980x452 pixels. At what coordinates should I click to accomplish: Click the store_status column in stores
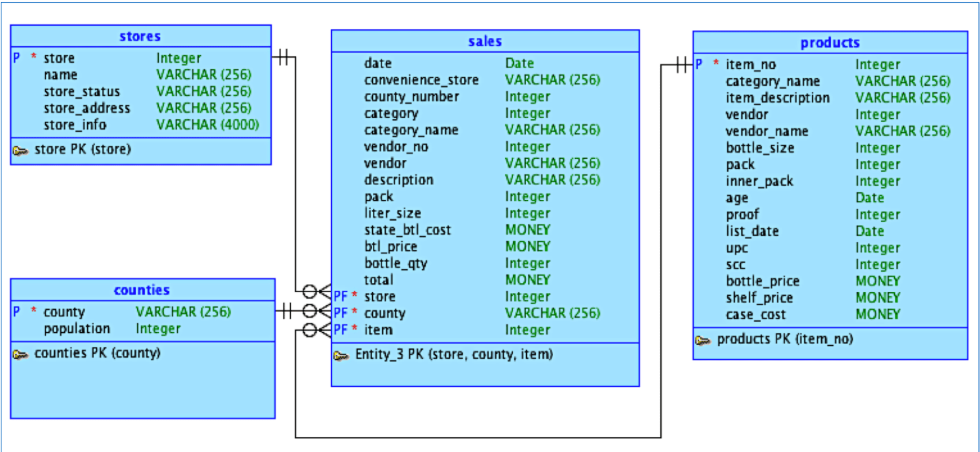pyautogui.click(x=81, y=91)
